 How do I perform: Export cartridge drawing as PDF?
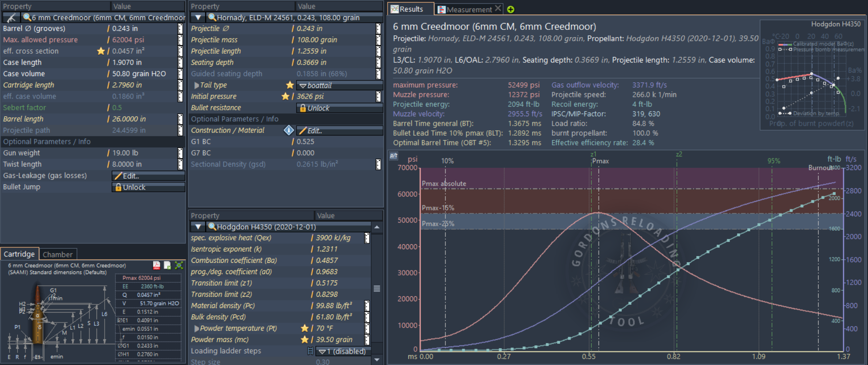[x=157, y=265]
